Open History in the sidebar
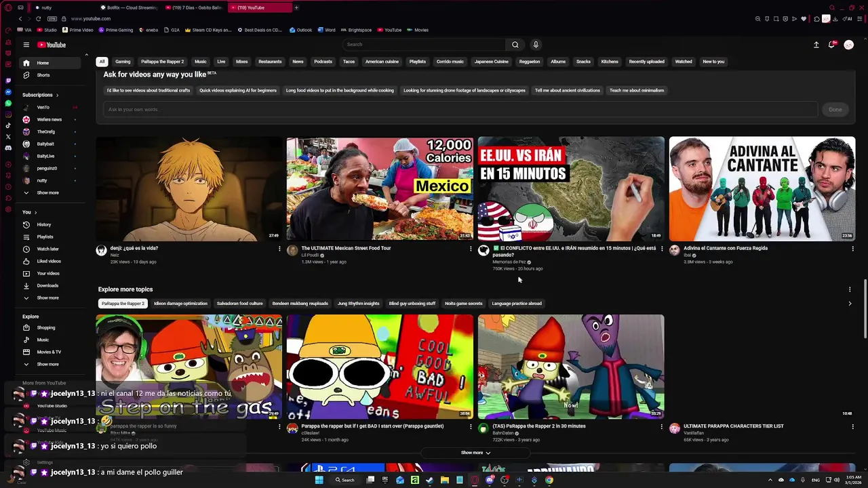Viewport: 868px width, 488px height. tap(49, 224)
